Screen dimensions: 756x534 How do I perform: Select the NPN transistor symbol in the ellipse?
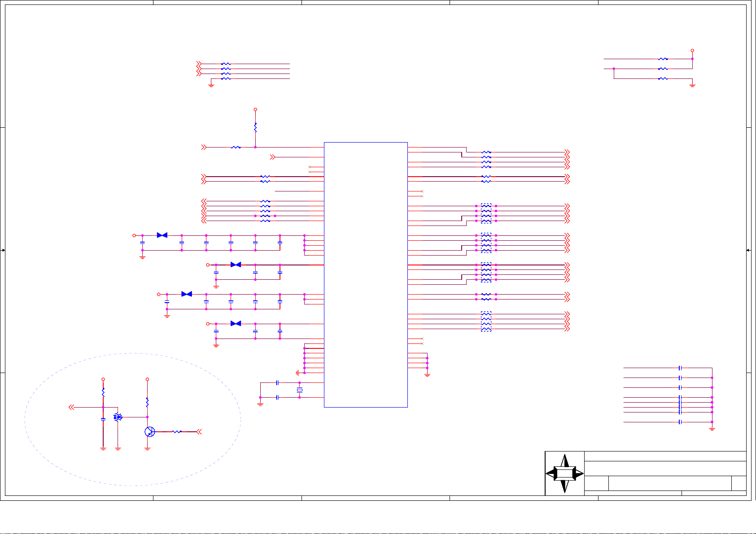tap(149, 432)
